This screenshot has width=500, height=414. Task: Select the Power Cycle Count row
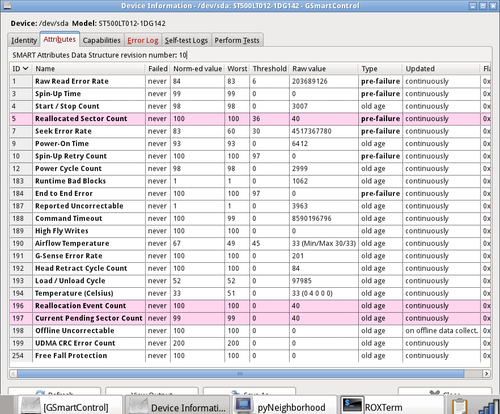tap(250, 169)
